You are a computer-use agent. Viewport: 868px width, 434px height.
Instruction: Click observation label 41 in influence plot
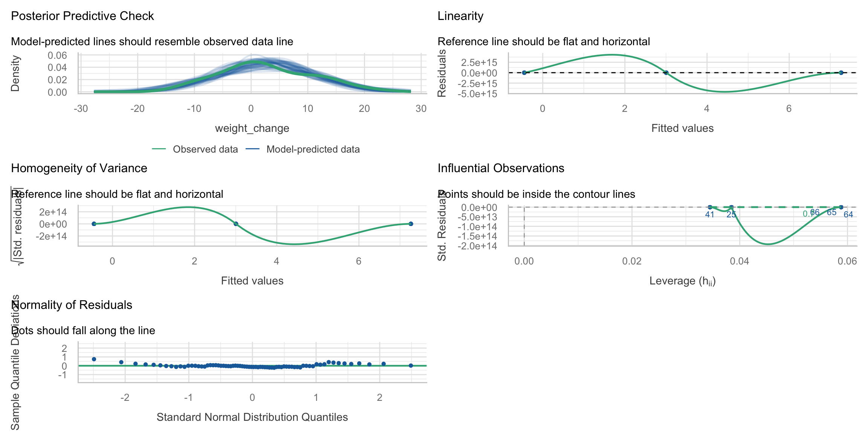tap(710, 215)
